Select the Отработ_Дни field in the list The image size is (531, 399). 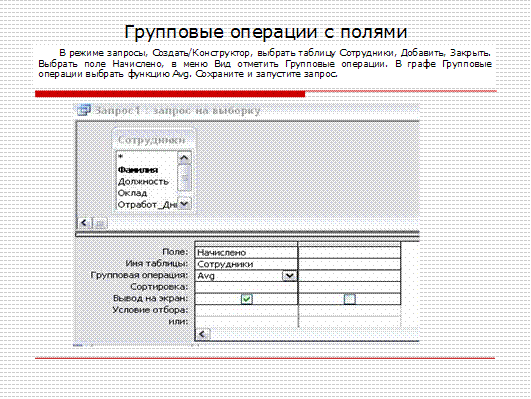coord(147,205)
